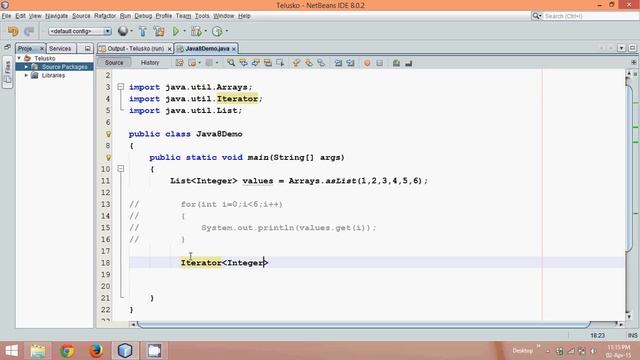Open the Debug menu
Viewport: 640px width, 360px height.
pos(143,16)
